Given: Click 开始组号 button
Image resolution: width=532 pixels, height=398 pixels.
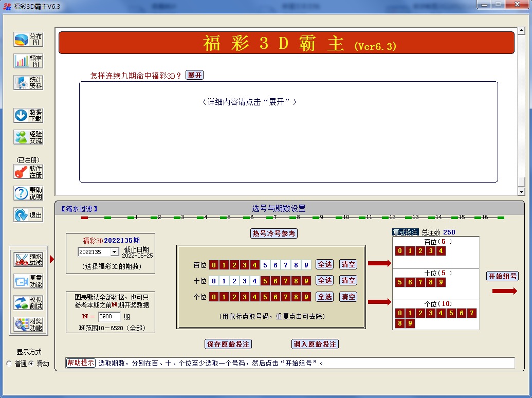Looking at the screenshot, I should [502, 276].
